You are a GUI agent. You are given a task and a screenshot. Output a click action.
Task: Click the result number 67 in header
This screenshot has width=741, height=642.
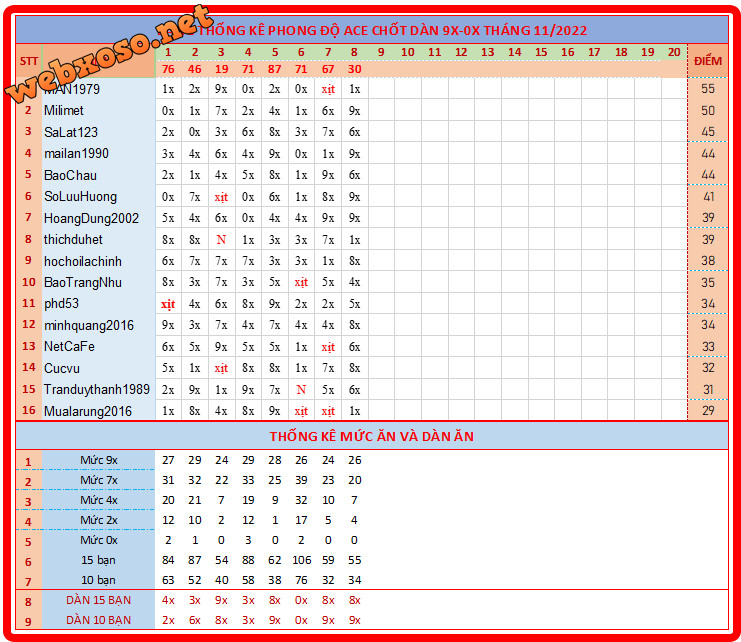click(328, 69)
